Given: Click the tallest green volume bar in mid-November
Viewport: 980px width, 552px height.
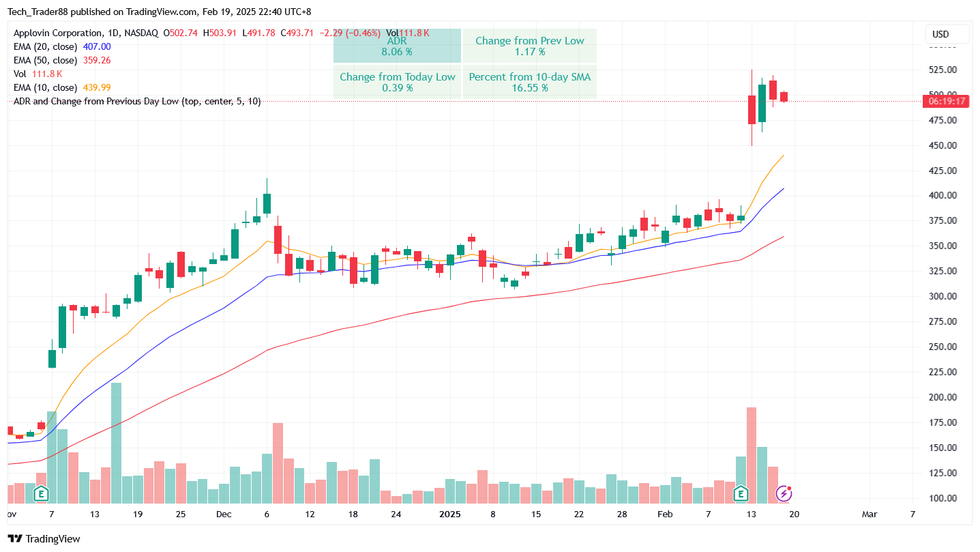Looking at the screenshot, I should pos(117,443).
